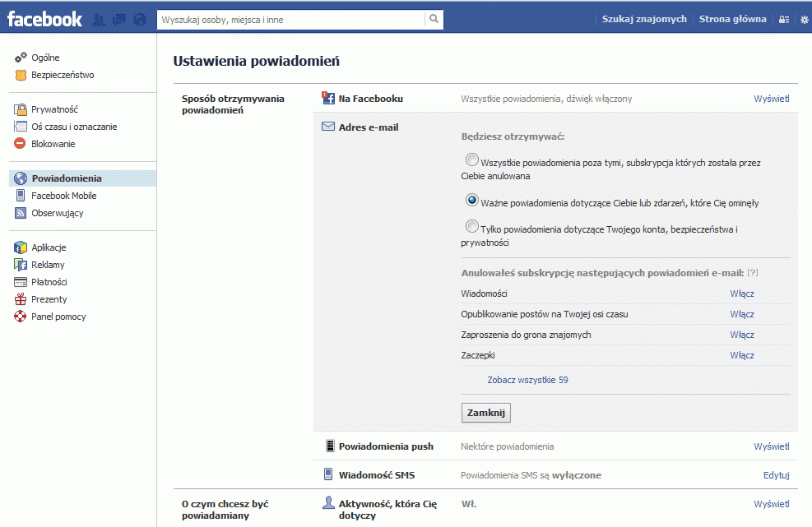Click the Facebook Mobile phone icon
812x527 pixels.
tap(21, 195)
